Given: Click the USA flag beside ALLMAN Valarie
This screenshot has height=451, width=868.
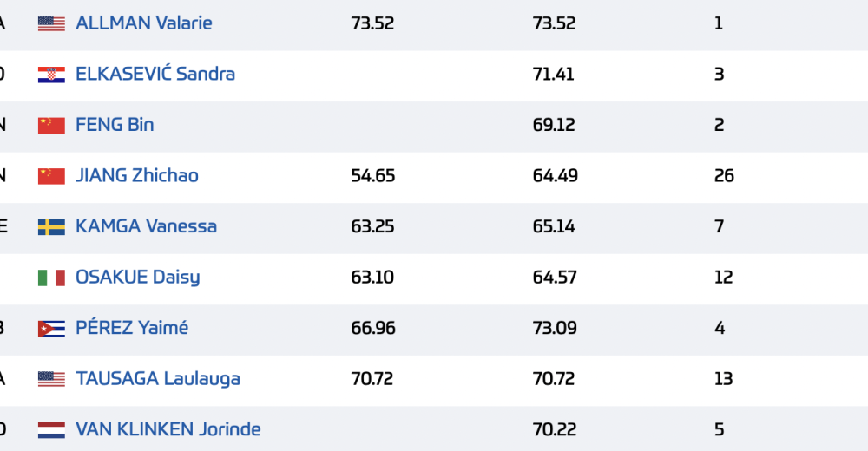Looking at the screenshot, I should (51, 23).
